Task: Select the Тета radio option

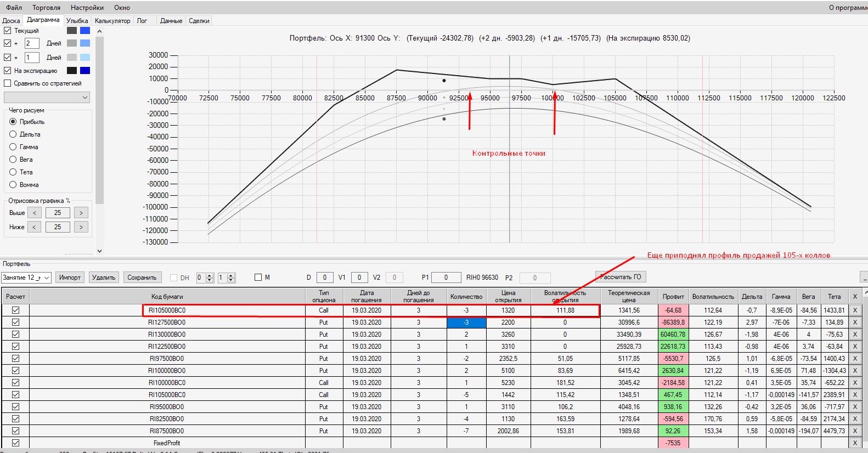Action: coord(13,172)
